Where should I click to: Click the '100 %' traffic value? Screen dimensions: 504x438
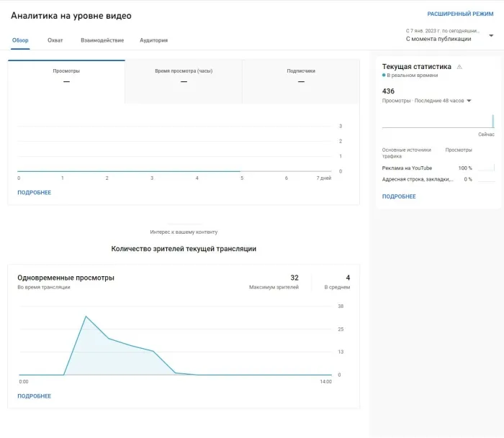point(465,168)
